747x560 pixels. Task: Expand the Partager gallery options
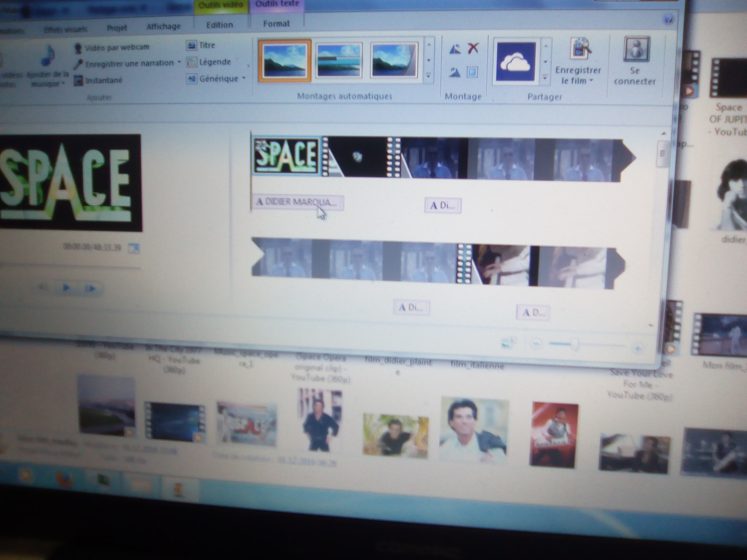click(545, 78)
